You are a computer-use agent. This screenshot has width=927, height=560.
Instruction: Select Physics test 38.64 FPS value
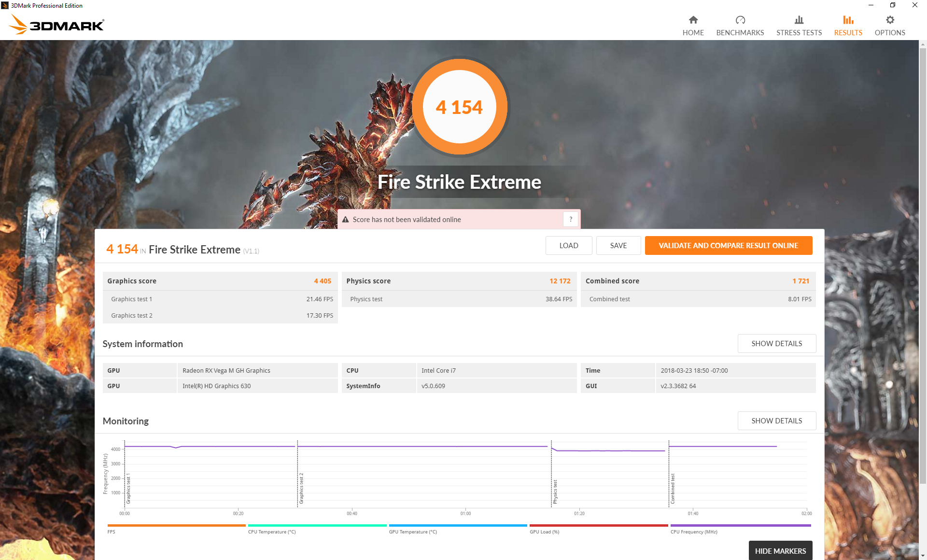click(x=559, y=299)
